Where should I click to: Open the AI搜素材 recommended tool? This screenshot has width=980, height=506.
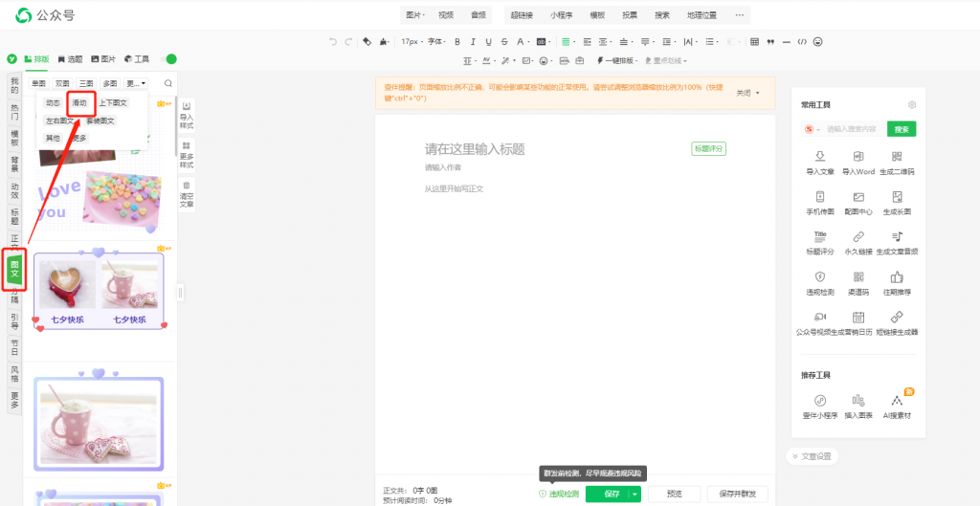click(897, 407)
